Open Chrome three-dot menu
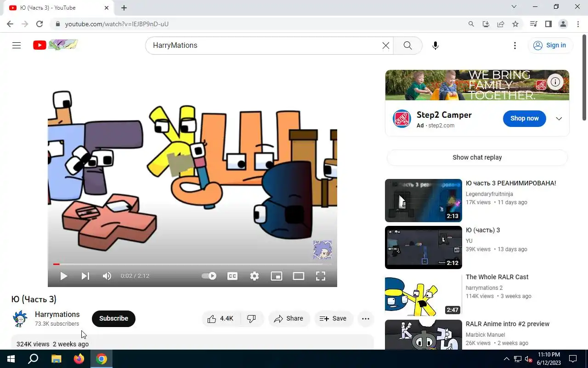This screenshot has height=368, width=588. pyautogui.click(x=577, y=24)
